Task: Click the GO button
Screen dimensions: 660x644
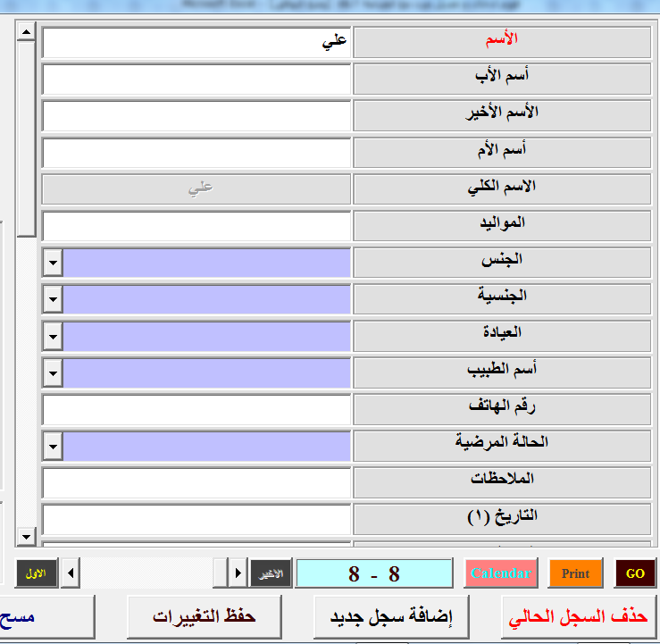Action: pyautogui.click(x=634, y=573)
